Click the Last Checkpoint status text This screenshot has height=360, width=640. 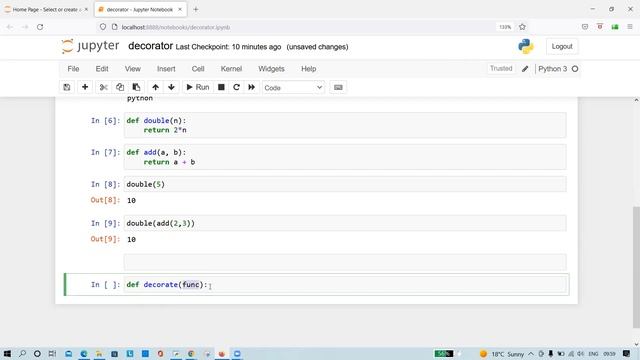[228, 47]
